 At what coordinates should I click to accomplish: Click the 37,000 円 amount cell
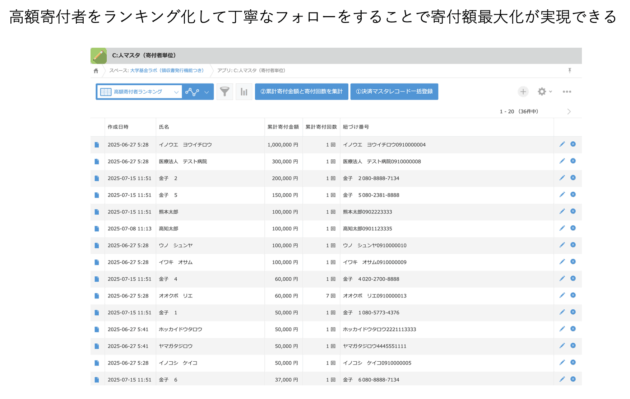(286, 380)
